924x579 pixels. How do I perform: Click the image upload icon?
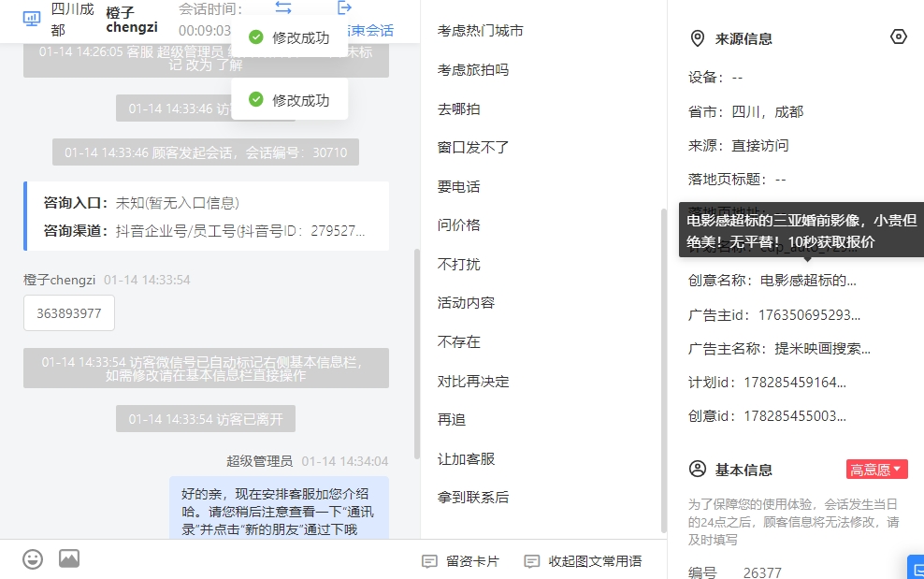pos(69,558)
